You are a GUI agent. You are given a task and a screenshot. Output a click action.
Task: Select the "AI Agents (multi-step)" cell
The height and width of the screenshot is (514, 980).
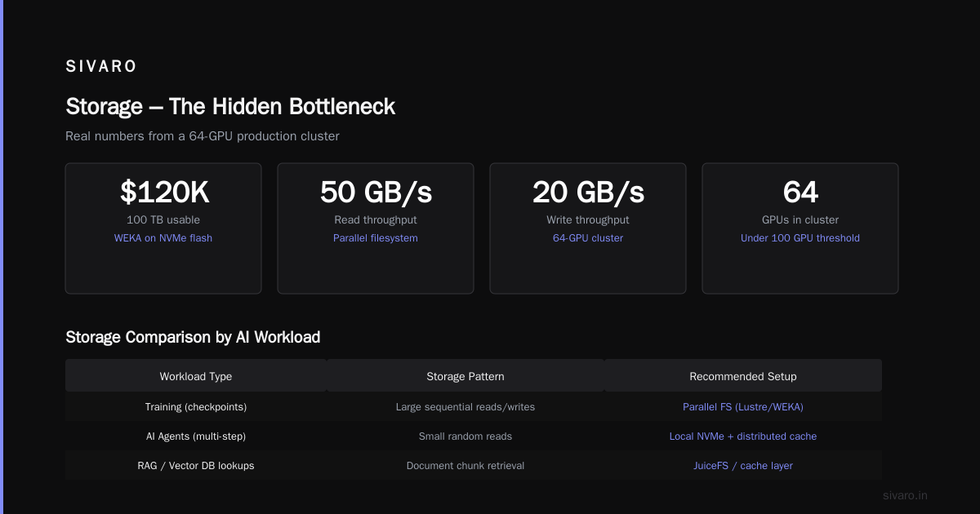[196, 436]
